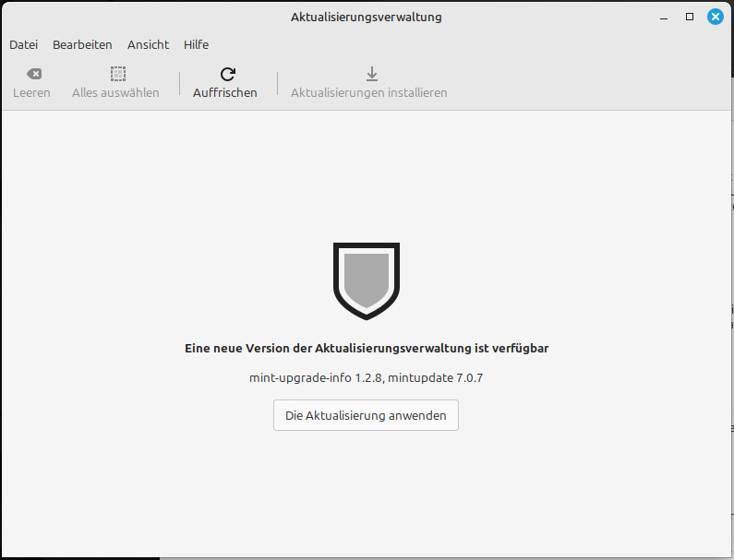Click the Alles auswählen selection icon
The width and height of the screenshot is (734, 560).
118,74
